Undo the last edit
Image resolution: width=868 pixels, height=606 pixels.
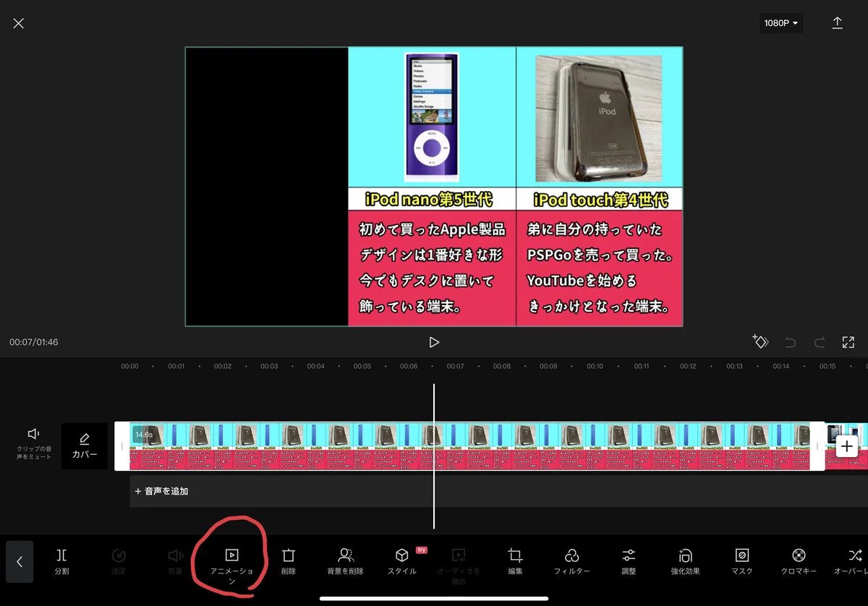coord(791,342)
